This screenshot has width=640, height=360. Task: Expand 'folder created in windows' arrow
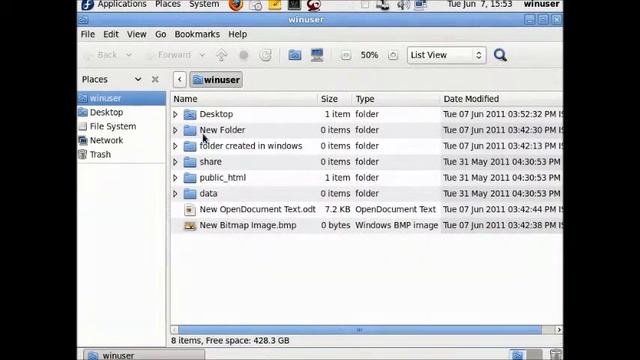(x=175, y=146)
